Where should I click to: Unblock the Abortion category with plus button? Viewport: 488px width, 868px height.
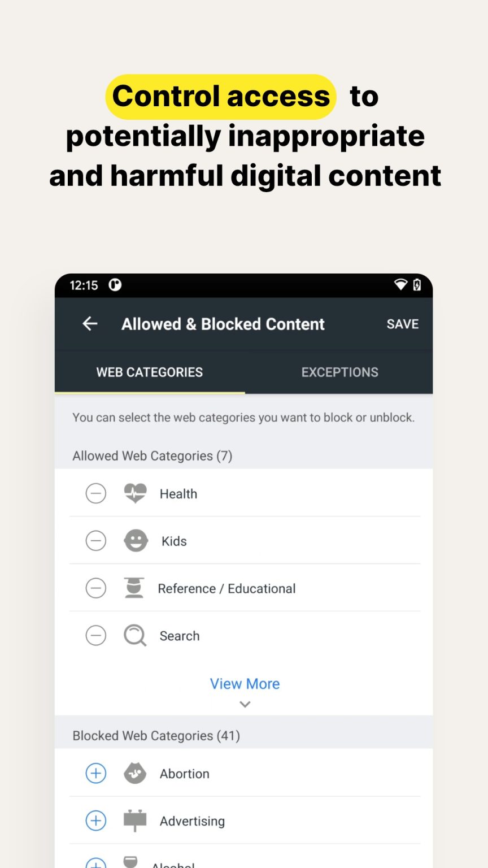[x=95, y=773]
